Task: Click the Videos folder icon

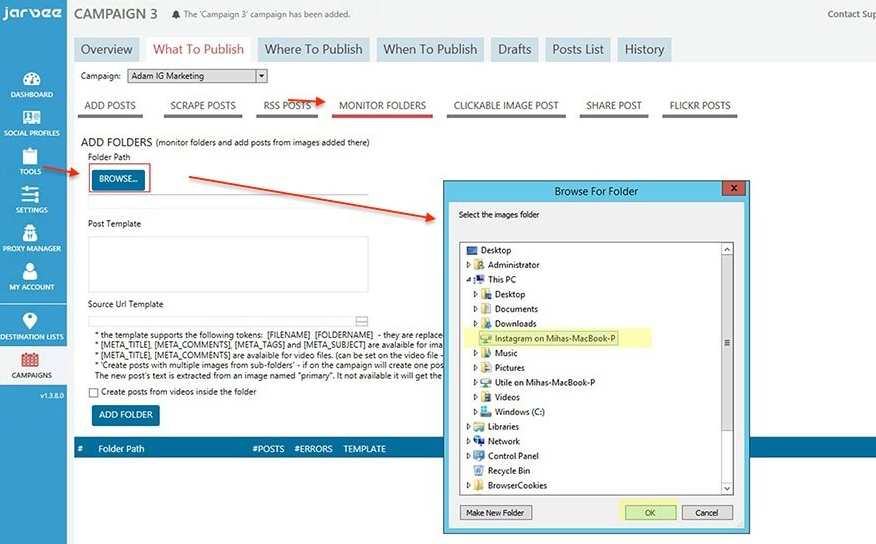Action: click(486, 397)
